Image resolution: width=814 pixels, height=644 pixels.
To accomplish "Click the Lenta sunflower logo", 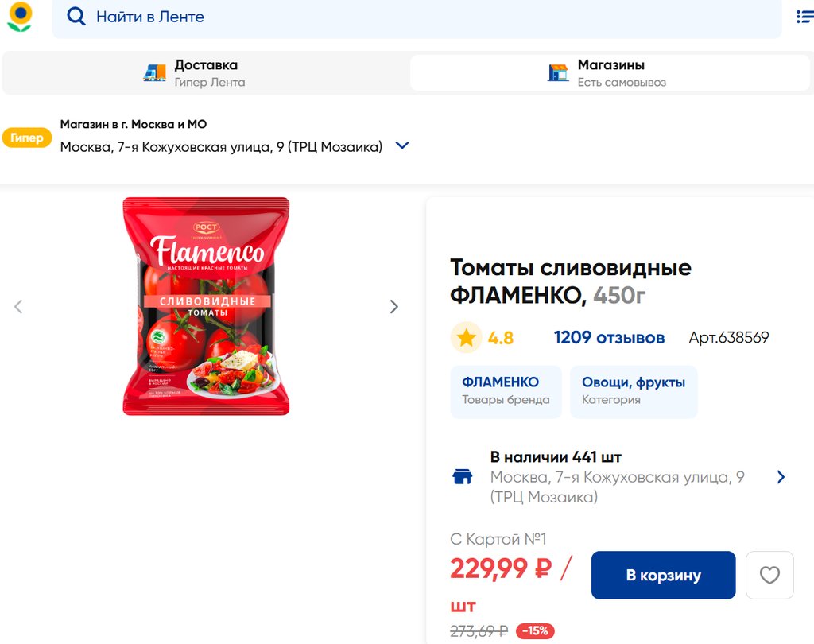I will (x=20, y=17).
